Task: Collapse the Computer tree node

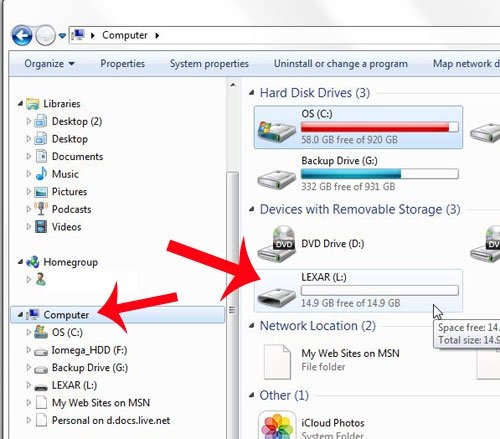Action: [x=20, y=315]
